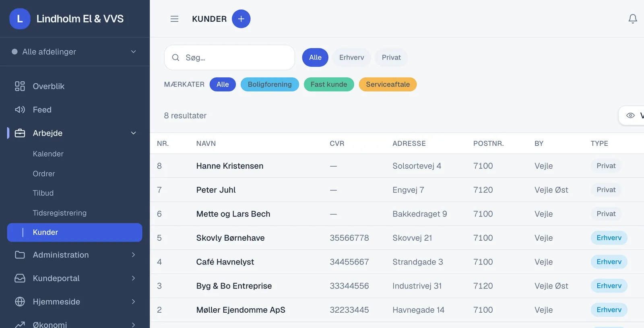The height and width of the screenshot is (328, 644).
Task: Open Overblik dashboard icon
Action: point(20,86)
